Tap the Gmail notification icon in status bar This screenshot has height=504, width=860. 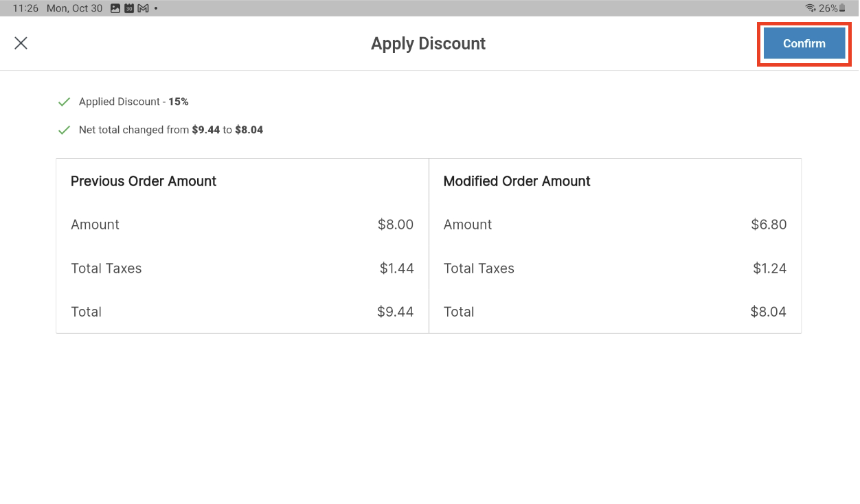pos(143,8)
